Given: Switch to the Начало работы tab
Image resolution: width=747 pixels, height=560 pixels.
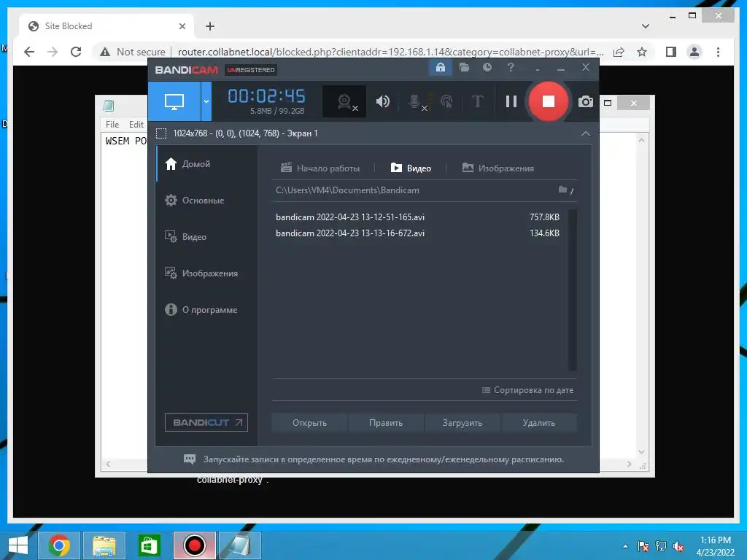Looking at the screenshot, I should tap(320, 168).
